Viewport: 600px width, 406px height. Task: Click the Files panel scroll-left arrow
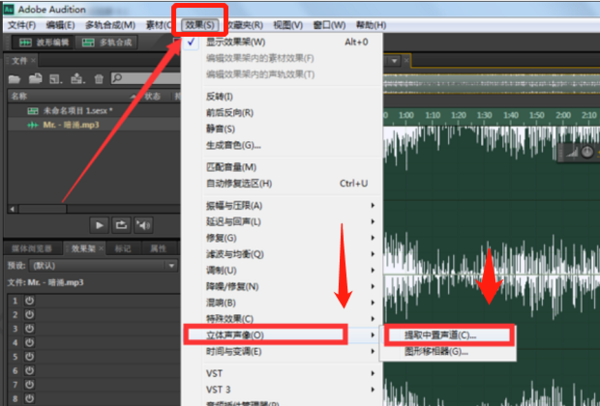[x=13, y=209]
